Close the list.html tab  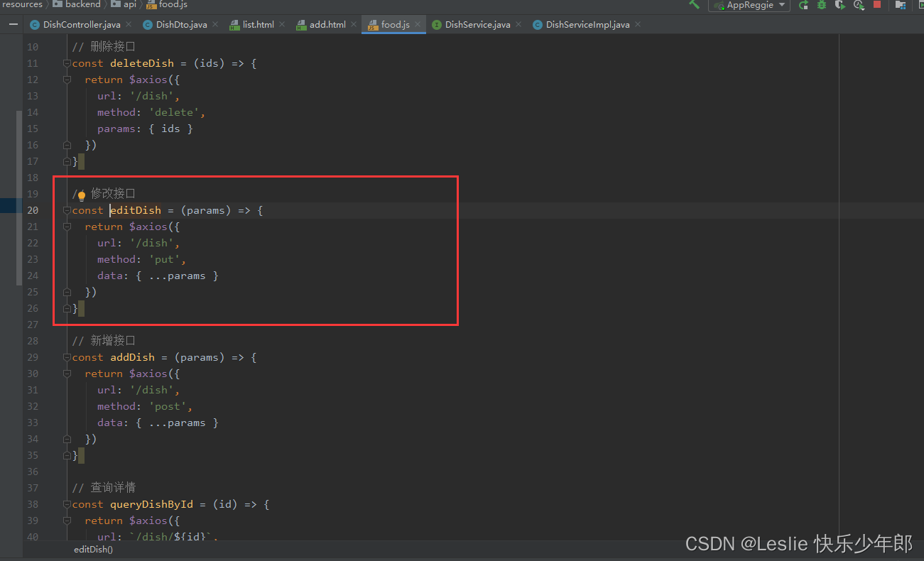[x=282, y=24]
